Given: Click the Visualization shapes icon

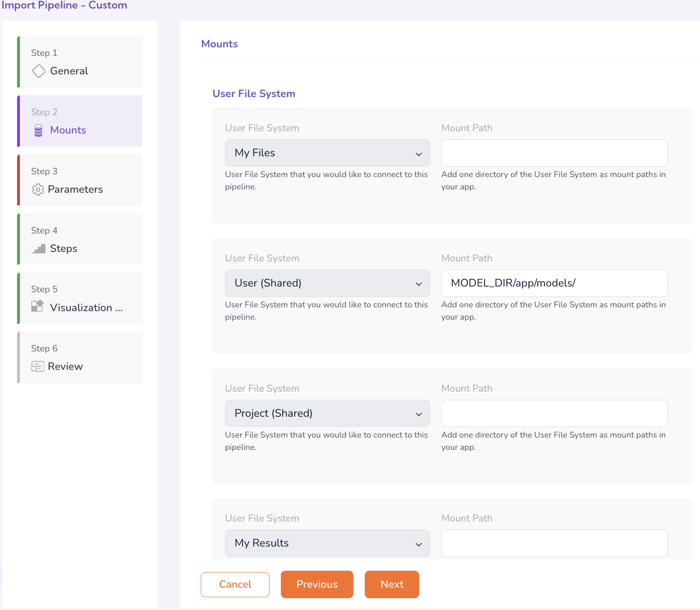Looking at the screenshot, I should coord(37,306).
